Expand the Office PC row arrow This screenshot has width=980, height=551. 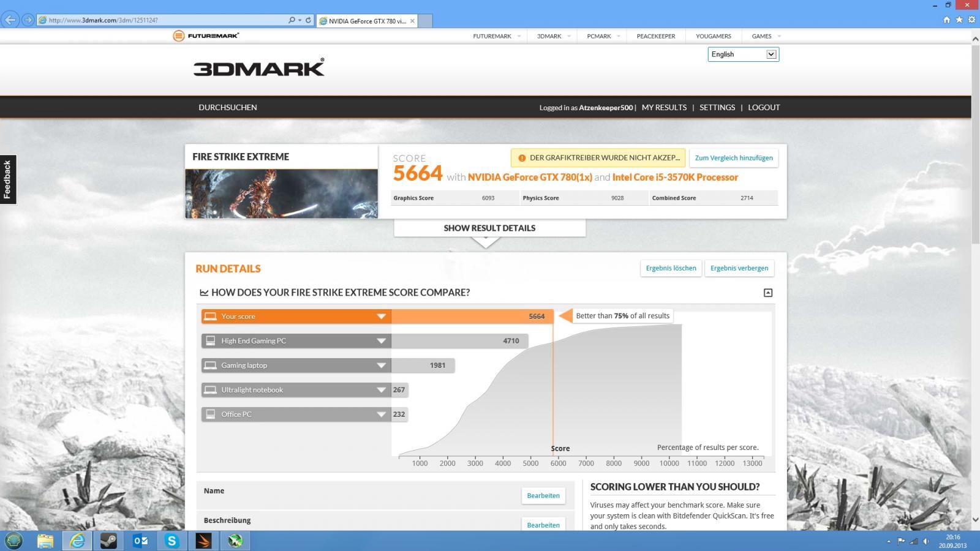381,414
